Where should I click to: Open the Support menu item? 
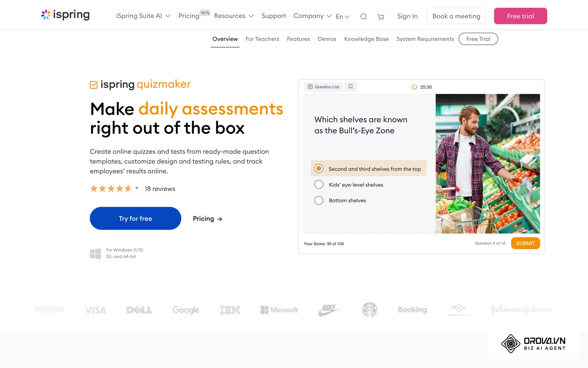273,16
